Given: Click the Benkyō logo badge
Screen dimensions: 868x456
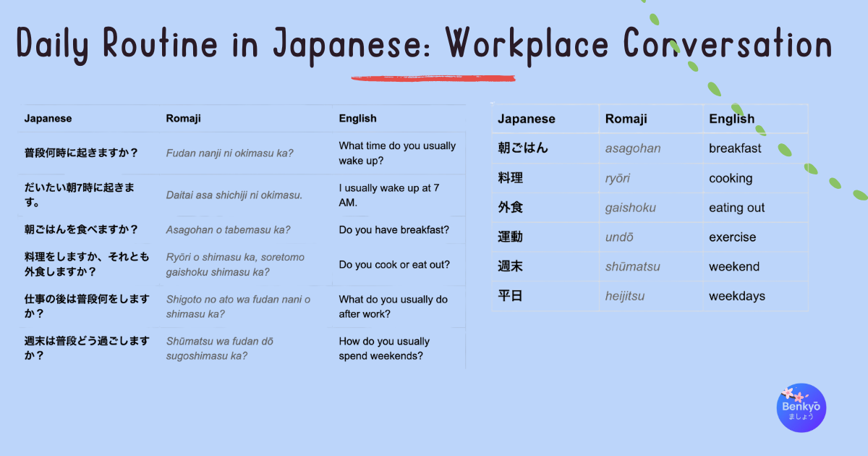Looking at the screenshot, I should tap(801, 408).
